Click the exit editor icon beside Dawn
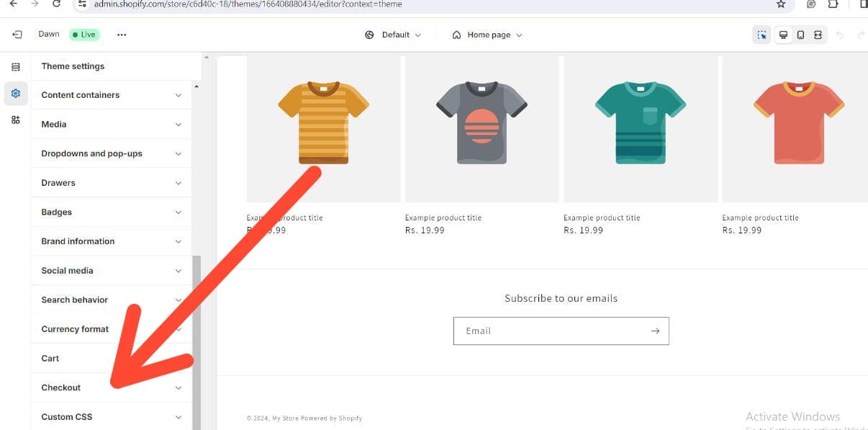 click(x=17, y=35)
